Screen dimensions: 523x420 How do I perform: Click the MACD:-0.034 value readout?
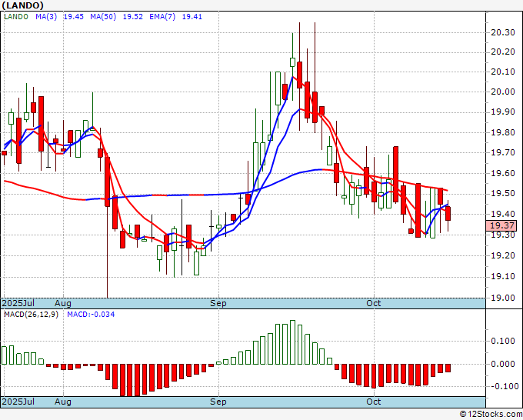coord(90,315)
